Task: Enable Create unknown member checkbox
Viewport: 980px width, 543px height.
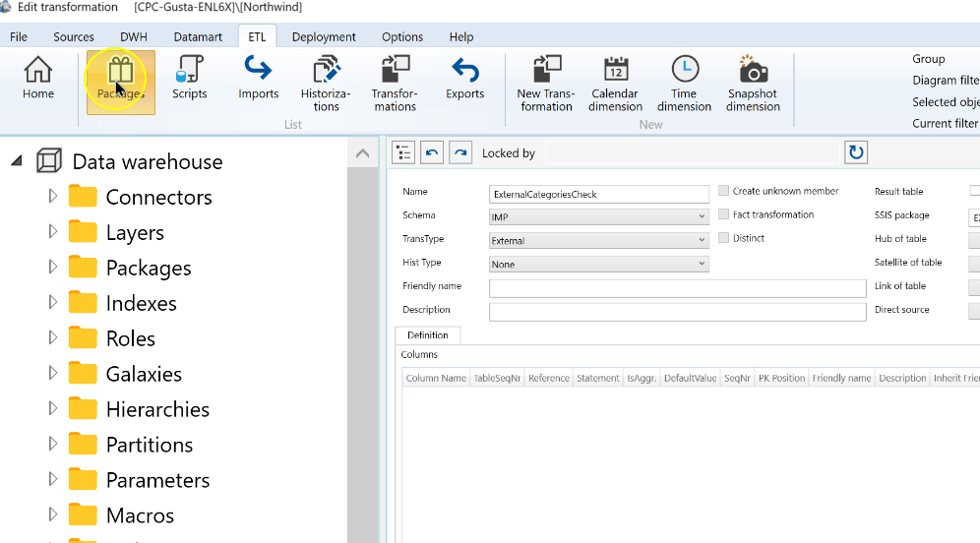Action: tap(724, 191)
